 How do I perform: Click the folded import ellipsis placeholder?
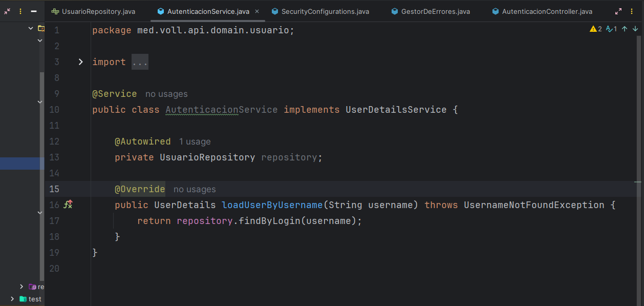point(140,62)
